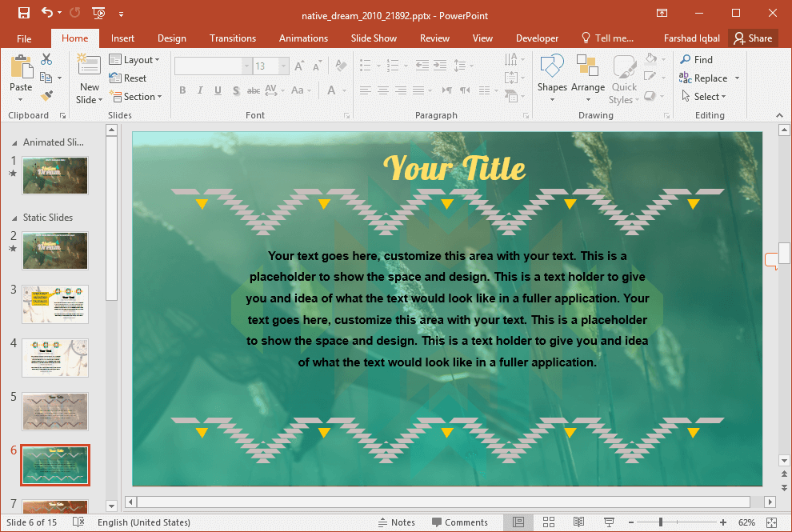Open the Transitions tab
Screen dimensions: 792x532
232,38
